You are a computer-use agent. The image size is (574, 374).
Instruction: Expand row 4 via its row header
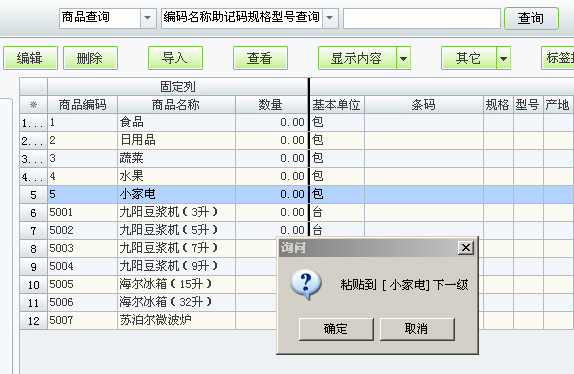pyautogui.click(x=33, y=176)
